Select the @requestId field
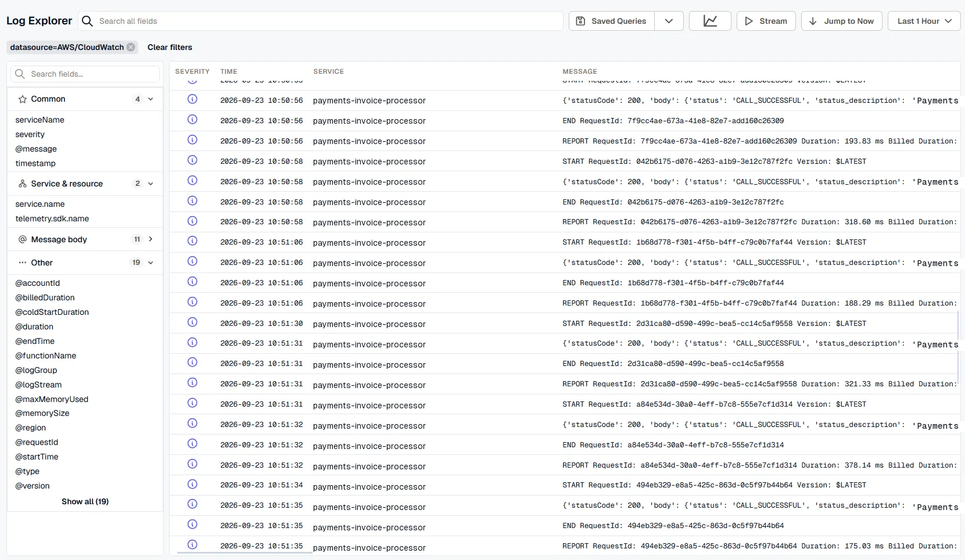The image size is (965, 560). pyautogui.click(x=37, y=442)
